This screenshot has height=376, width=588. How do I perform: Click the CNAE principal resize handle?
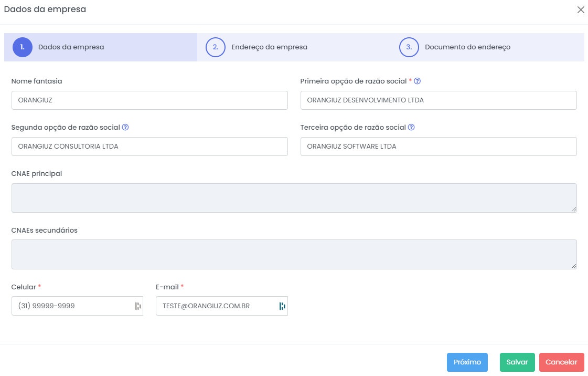coord(574,210)
